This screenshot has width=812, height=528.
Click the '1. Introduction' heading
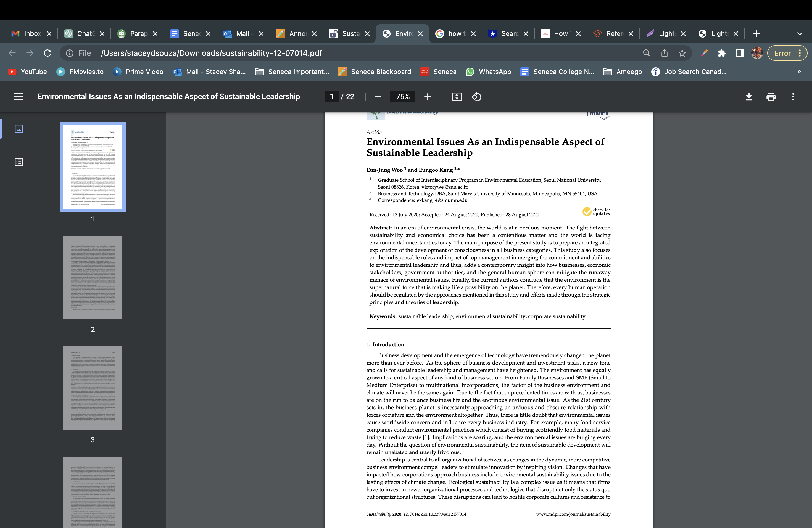point(385,344)
